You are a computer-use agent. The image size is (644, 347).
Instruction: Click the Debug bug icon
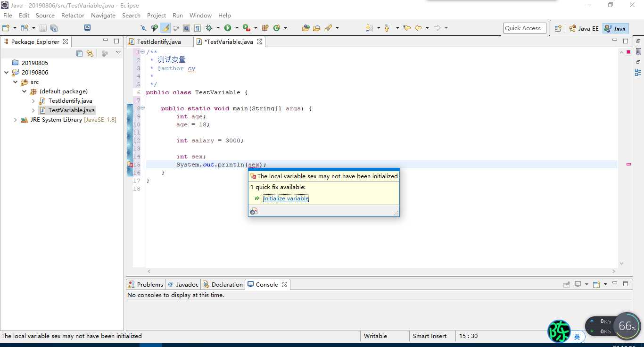209,28
